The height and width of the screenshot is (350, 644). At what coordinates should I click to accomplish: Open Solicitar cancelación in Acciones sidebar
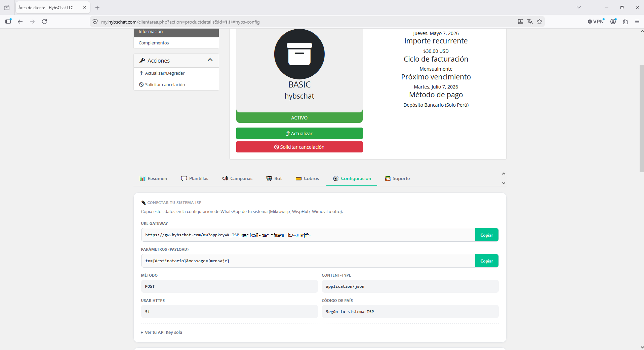point(176,84)
